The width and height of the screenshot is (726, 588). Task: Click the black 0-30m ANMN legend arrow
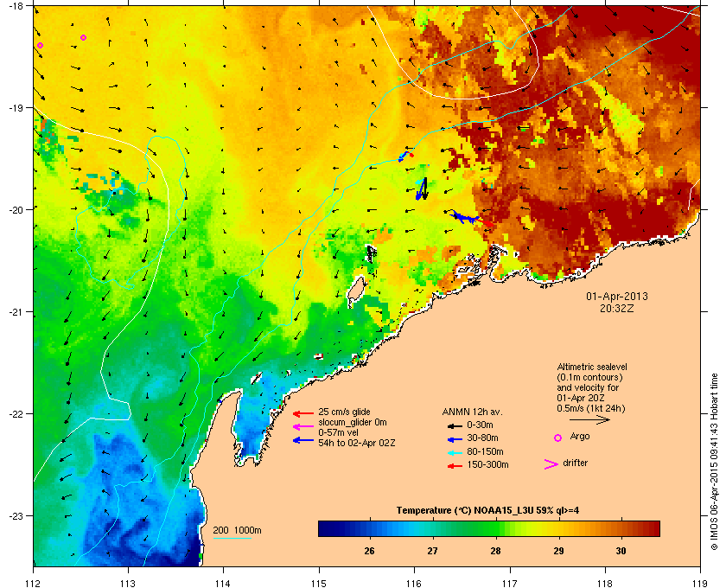pos(455,425)
